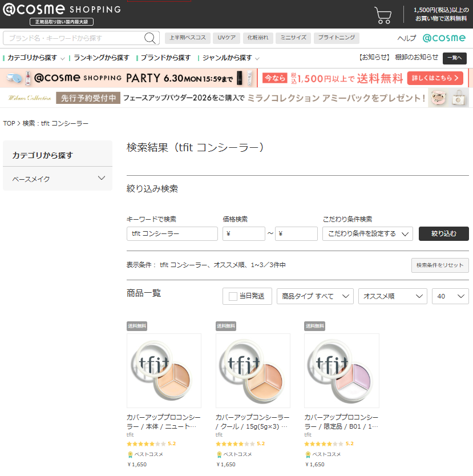The width and height of the screenshot is (473, 476).
Task: Click the free shipping notice in header
Action: (441, 14)
